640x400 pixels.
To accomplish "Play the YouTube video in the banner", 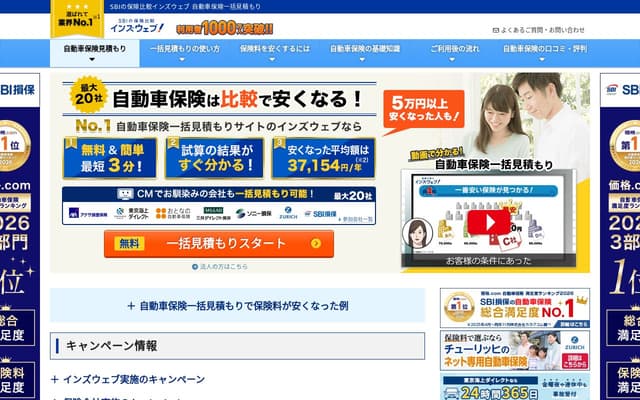I will 489,222.
